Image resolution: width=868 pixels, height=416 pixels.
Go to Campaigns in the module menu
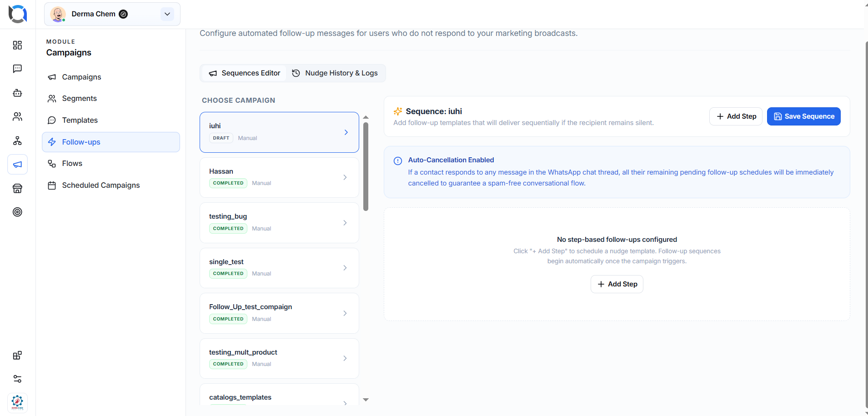click(111, 77)
